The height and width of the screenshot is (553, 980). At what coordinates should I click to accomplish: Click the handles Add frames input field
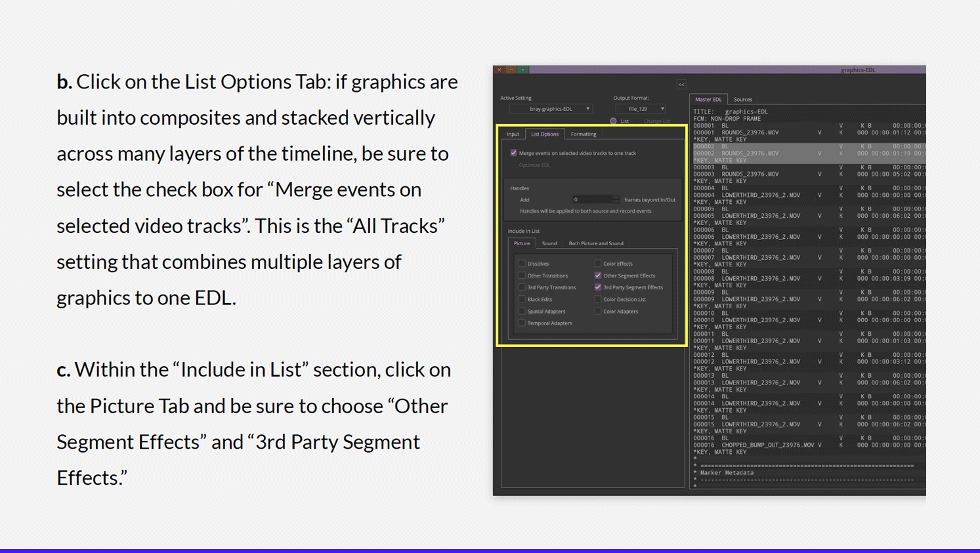(x=593, y=199)
